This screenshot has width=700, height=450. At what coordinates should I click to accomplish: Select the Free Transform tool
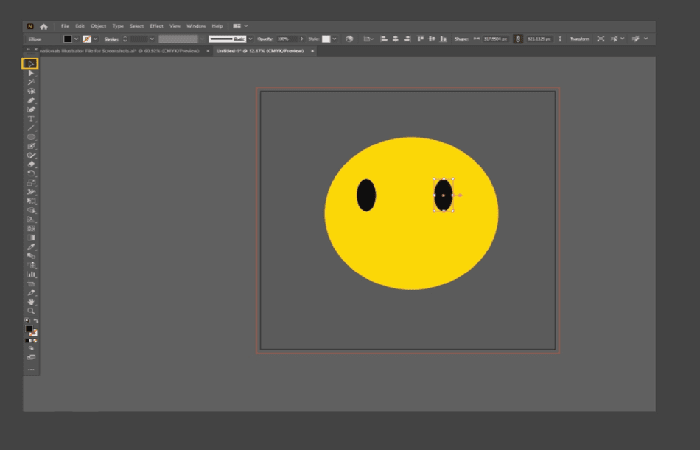pyautogui.click(x=31, y=201)
